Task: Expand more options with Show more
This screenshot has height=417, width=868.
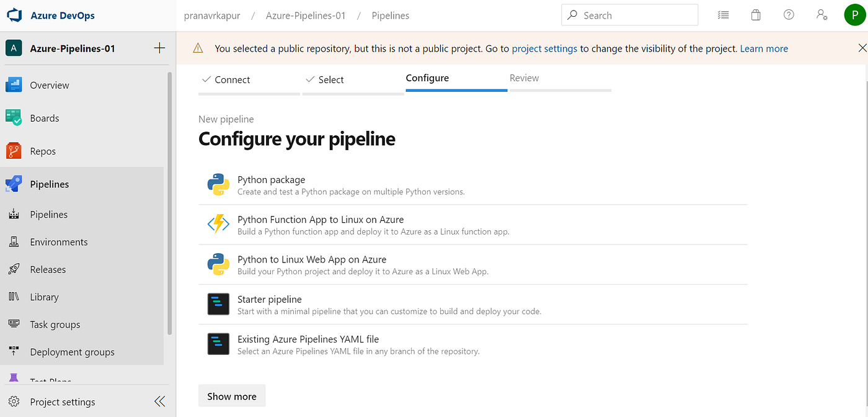Action: [232, 397]
